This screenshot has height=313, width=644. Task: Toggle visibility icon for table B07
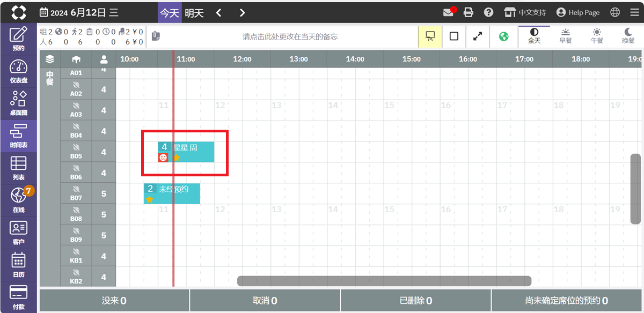[x=76, y=189]
